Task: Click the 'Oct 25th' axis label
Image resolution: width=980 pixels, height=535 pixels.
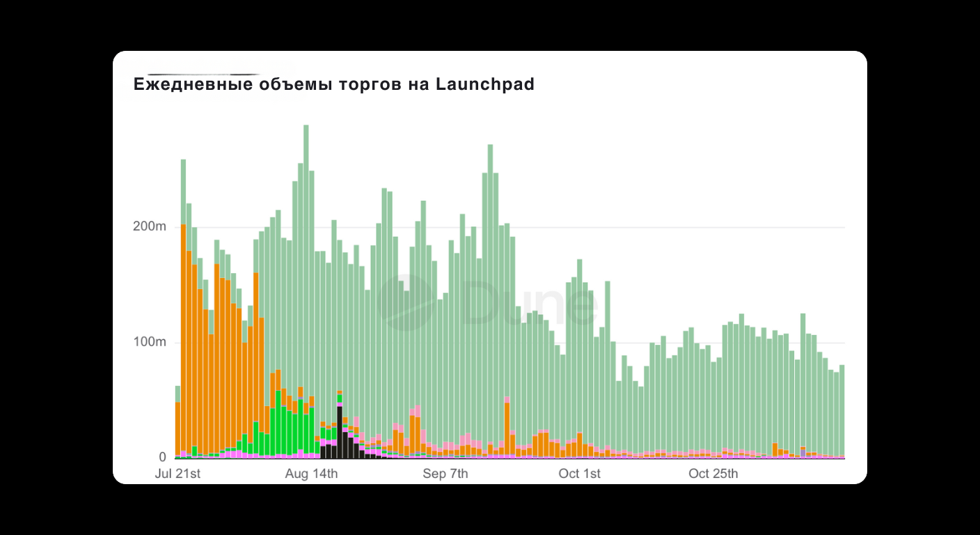Action: click(x=711, y=474)
